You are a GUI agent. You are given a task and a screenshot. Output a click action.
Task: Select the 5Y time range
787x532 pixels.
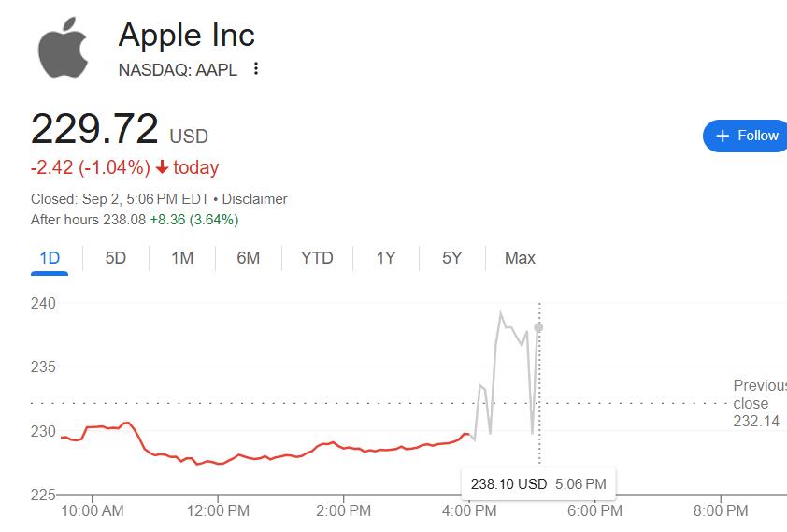(x=452, y=258)
